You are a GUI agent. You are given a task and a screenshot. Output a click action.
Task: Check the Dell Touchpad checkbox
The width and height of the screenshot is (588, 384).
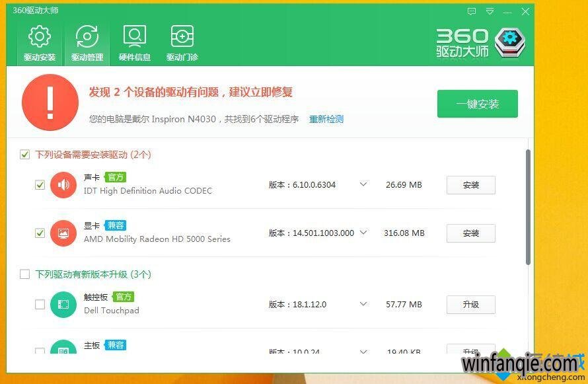tap(40, 305)
